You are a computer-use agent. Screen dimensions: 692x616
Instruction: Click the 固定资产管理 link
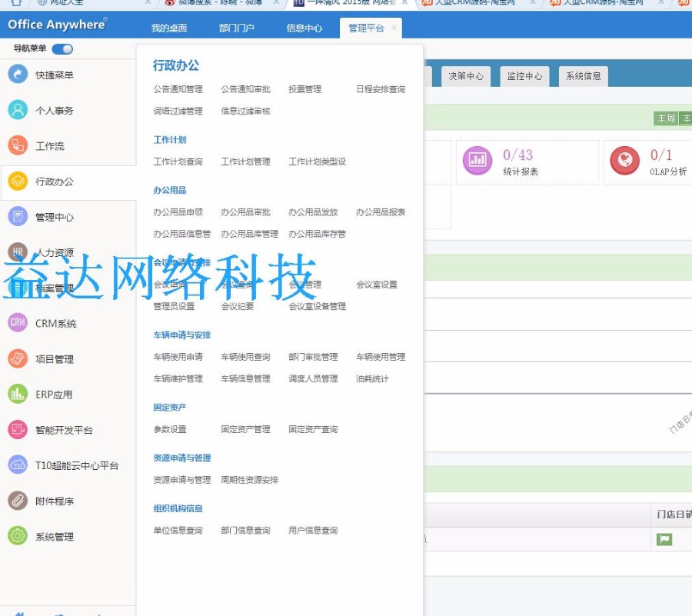coord(246,429)
